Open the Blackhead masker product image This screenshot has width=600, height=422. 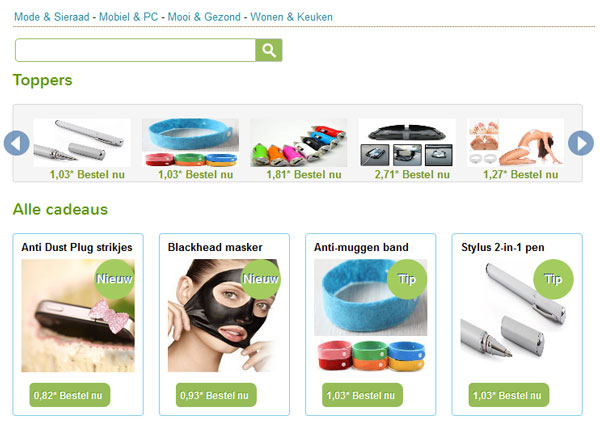[x=225, y=316]
